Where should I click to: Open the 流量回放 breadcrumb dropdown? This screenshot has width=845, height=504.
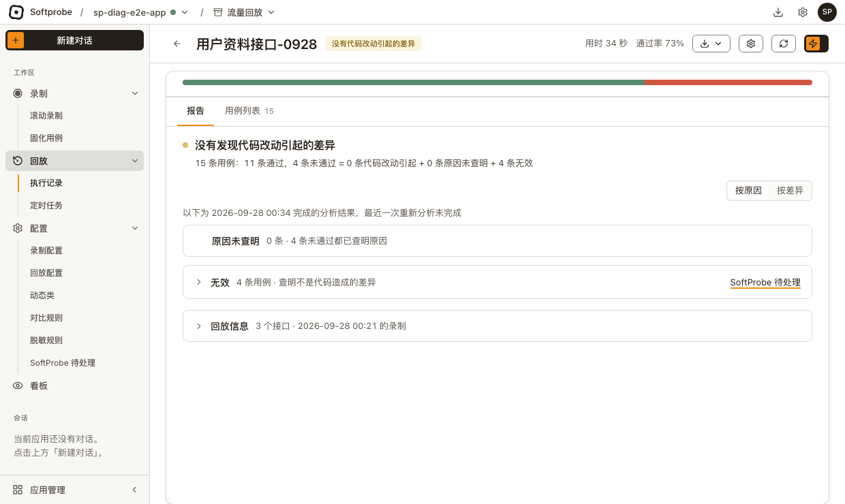[x=244, y=12]
